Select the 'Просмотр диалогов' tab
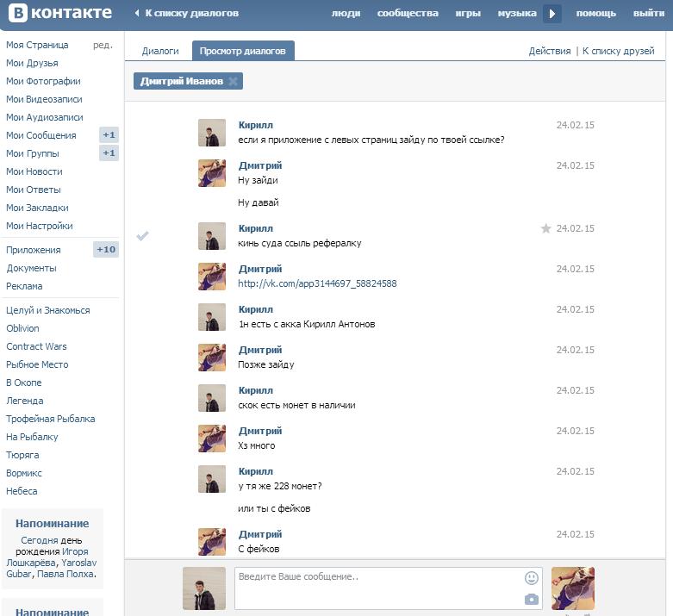The height and width of the screenshot is (616, 673). click(243, 51)
